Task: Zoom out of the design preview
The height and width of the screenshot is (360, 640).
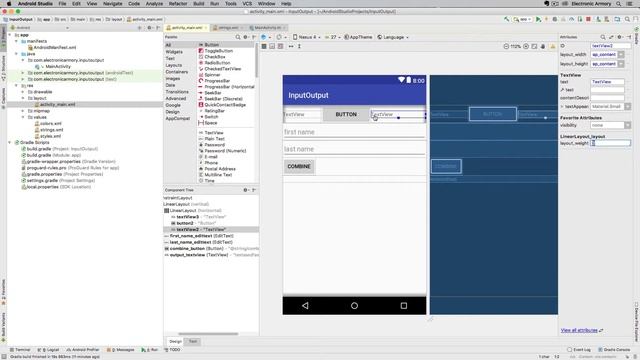Action: (506, 47)
